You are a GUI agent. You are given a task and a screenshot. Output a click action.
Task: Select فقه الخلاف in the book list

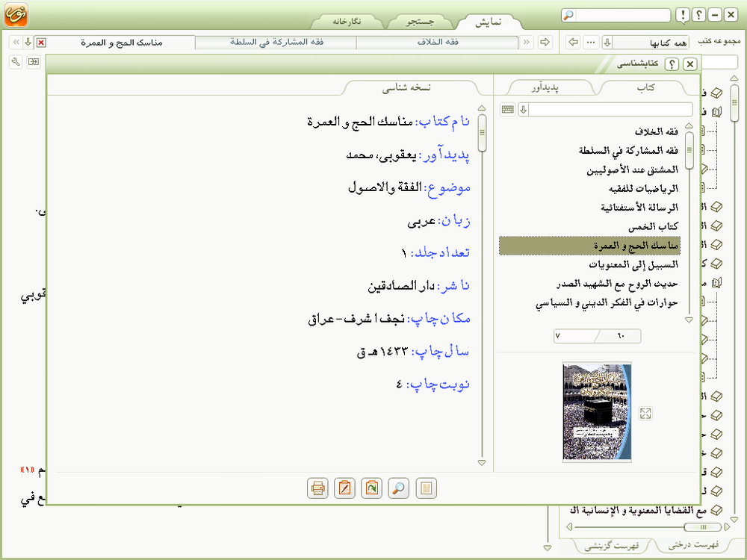[590, 131]
